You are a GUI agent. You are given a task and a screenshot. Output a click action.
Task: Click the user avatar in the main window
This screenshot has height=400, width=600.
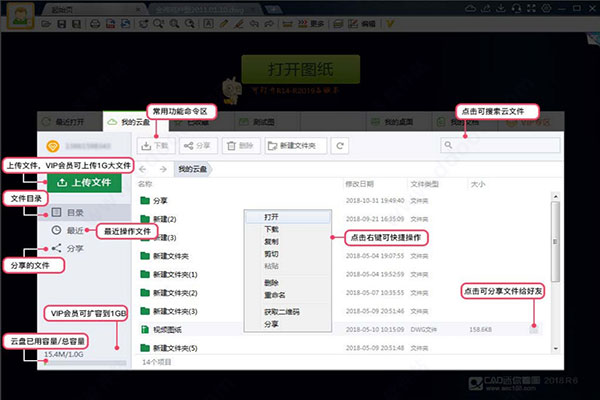coord(21,16)
